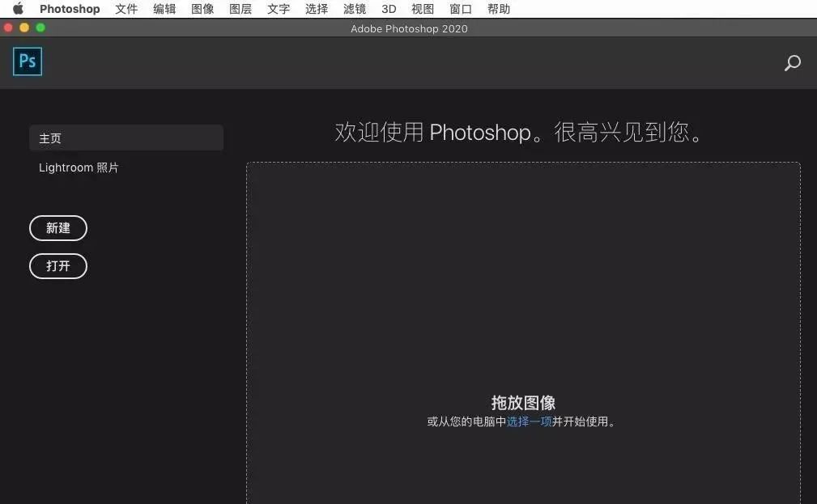Open the 编辑 menu
Viewport: 817px width, 504px height.
click(x=164, y=9)
